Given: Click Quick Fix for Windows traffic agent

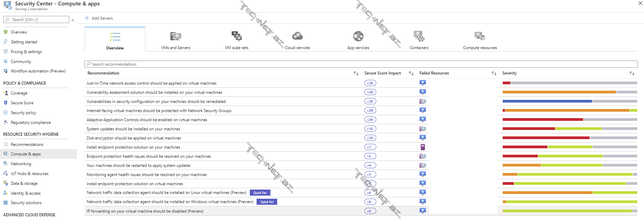Looking at the screenshot, I should click(x=267, y=202).
